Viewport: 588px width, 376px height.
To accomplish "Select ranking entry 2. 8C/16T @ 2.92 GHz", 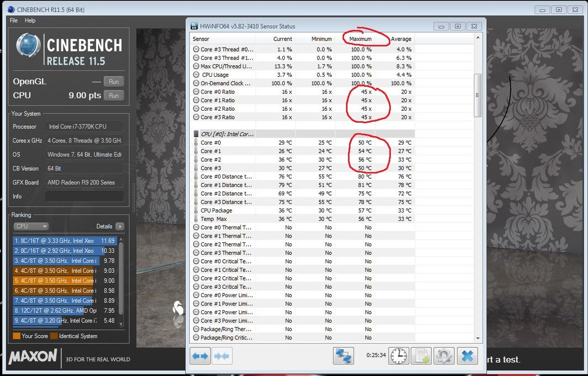I will 65,251.
